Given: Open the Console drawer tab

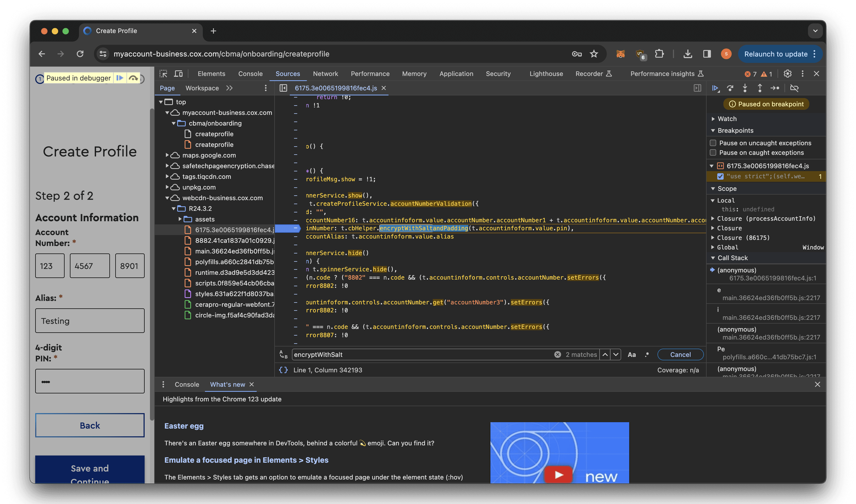Looking at the screenshot, I should click(x=187, y=384).
